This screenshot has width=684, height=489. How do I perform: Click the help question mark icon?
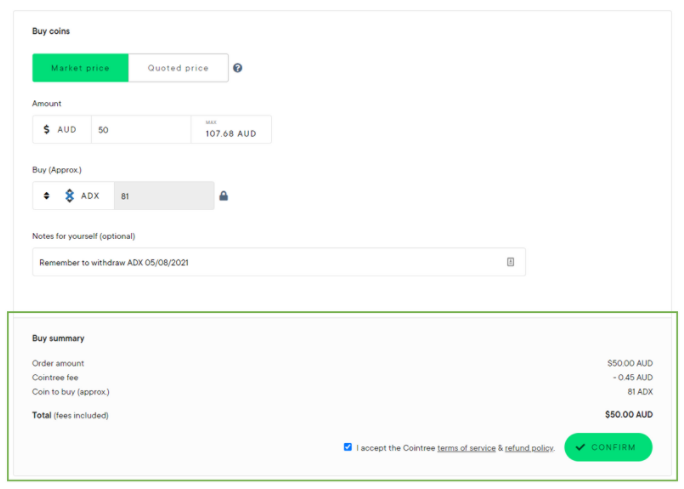[237, 68]
